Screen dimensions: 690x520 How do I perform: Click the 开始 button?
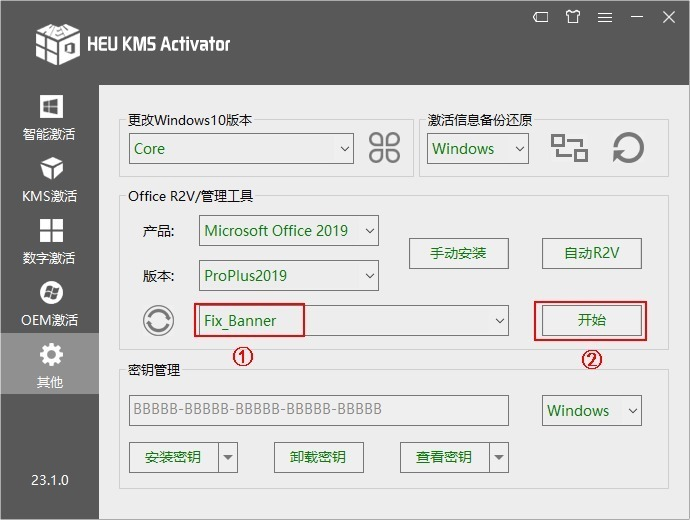tap(591, 321)
